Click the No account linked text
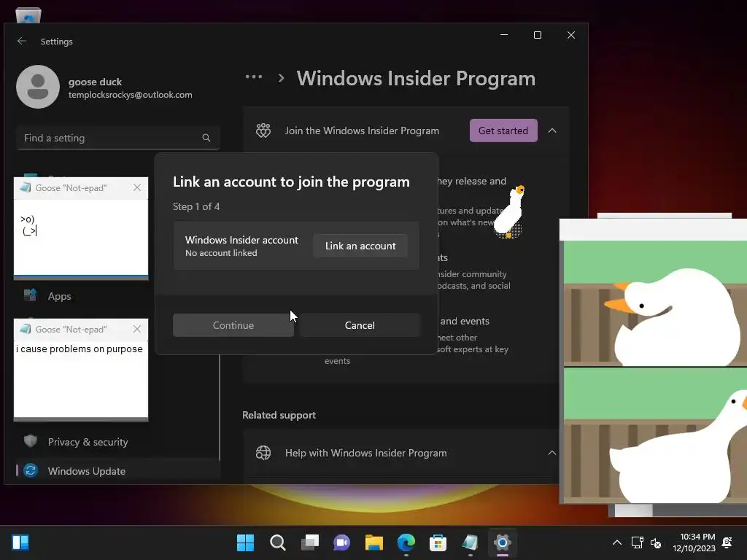Image resolution: width=747 pixels, height=560 pixels. (x=221, y=253)
